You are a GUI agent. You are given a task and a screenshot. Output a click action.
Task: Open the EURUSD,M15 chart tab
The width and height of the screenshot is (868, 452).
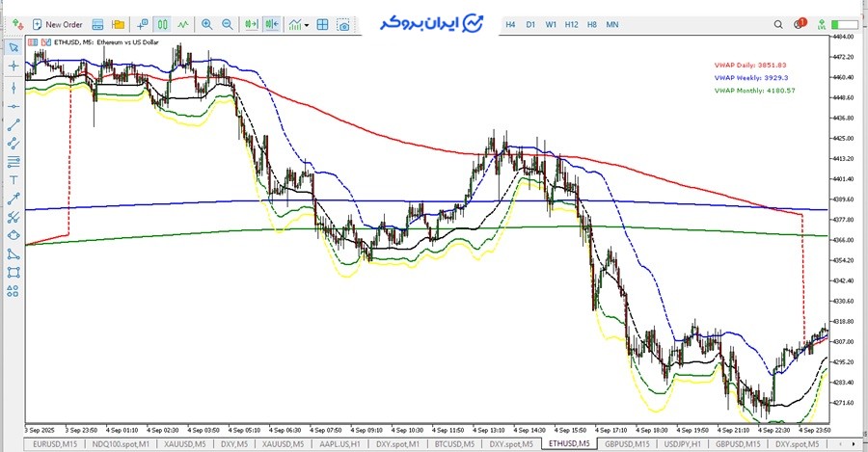pyautogui.click(x=53, y=444)
